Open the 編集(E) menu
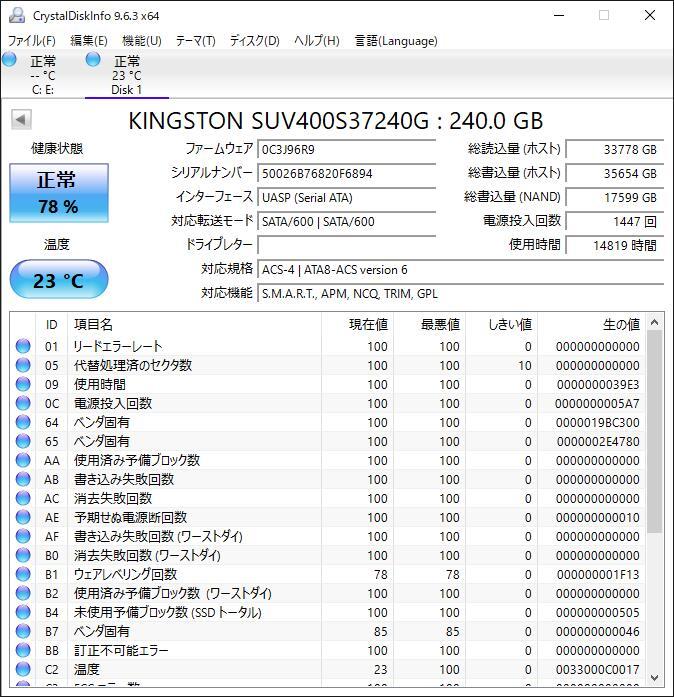674x697 pixels. pyautogui.click(x=89, y=41)
